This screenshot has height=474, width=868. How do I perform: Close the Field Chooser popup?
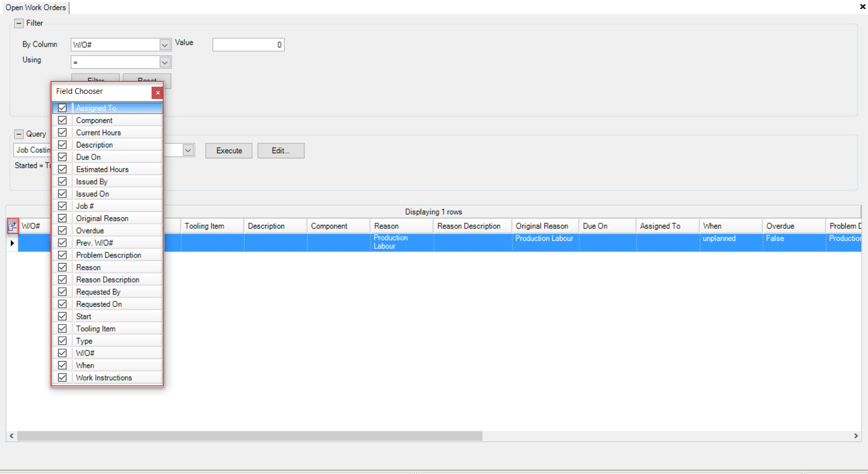click(x=158, y=92)
